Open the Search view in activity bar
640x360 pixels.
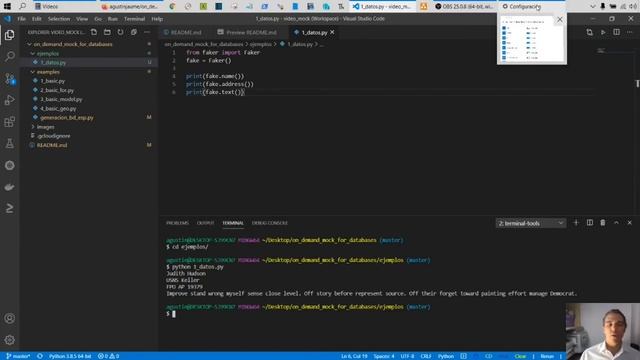(x=10, y=56)
